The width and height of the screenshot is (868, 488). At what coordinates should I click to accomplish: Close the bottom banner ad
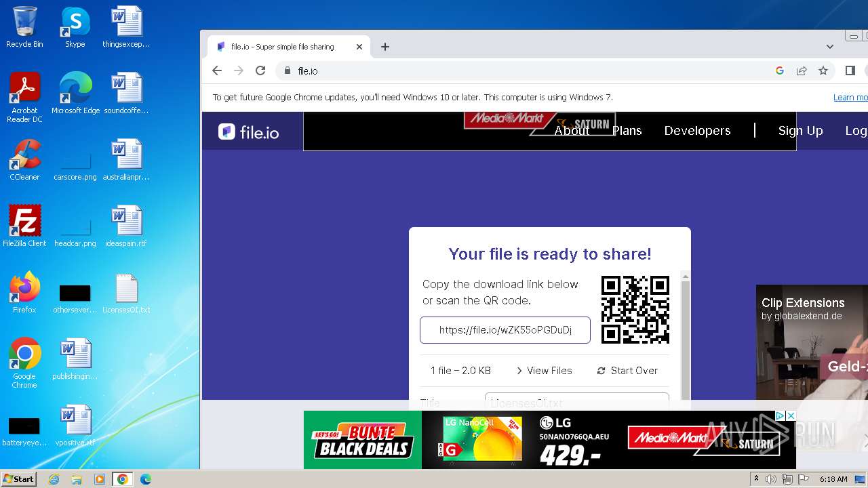789,415
